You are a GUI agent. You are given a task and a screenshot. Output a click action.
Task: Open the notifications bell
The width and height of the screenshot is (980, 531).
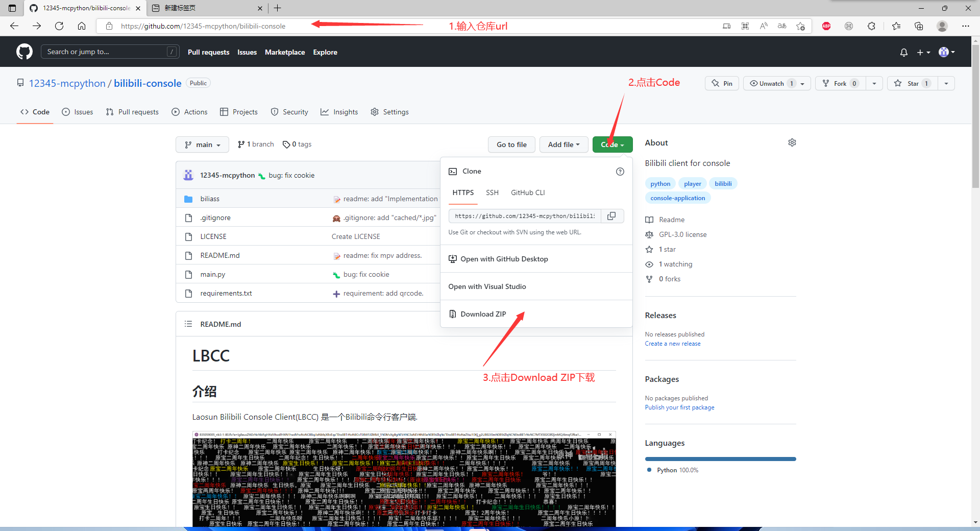click(903, 52)
